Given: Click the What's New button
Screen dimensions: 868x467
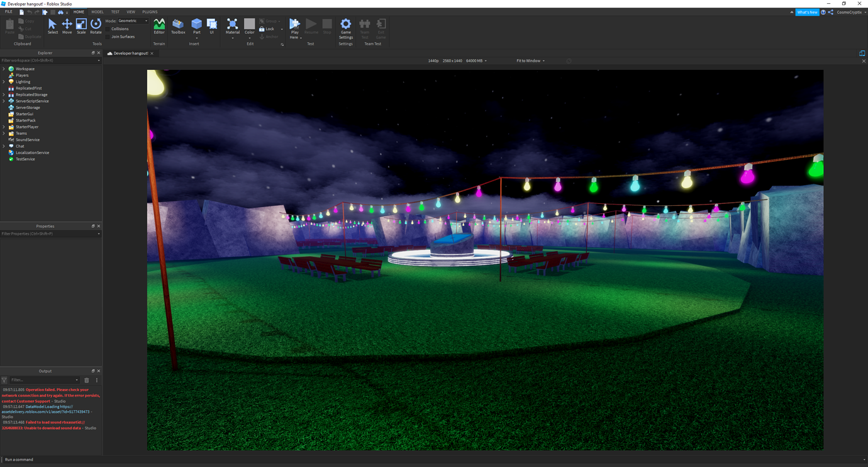Looking at the screenshot, I should click(806, 12).
